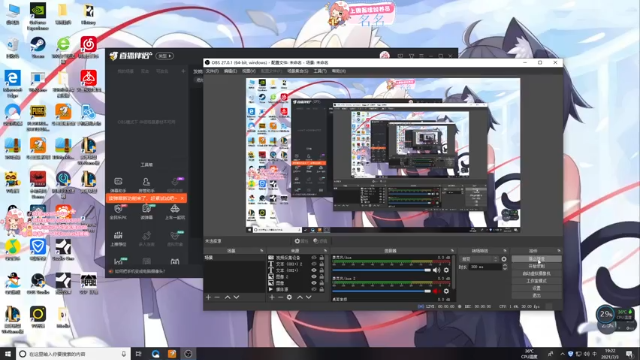Open Windows Task View on the taskbar
The image size is (640, 360).
pos(138,354)
